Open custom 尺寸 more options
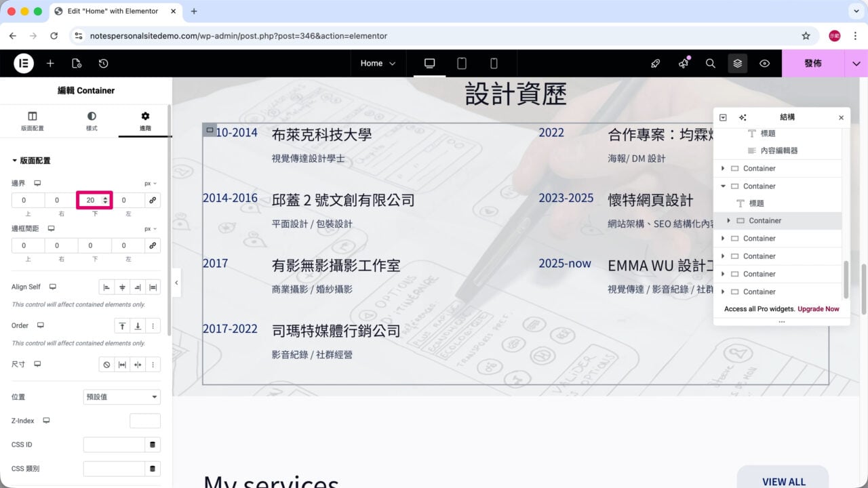Viewport: 868px width, 488px height. pos(153,365)
